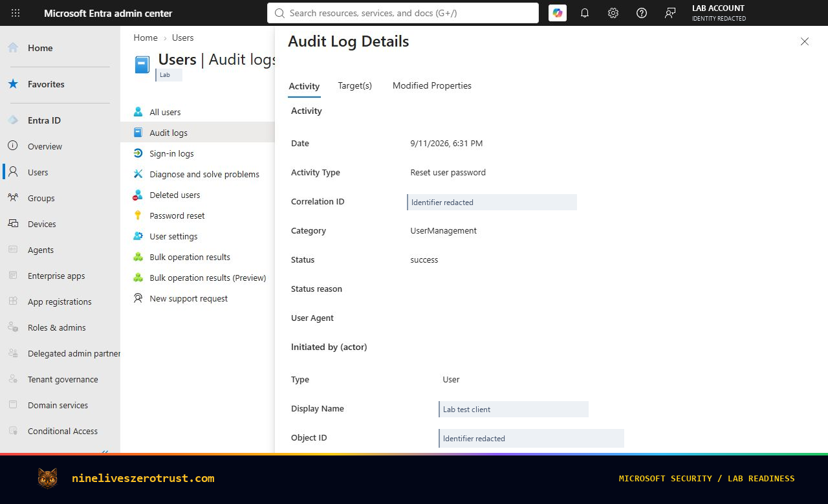Screen dimensions: 828x504
Task: Click the Devices icon in sidebar
Action: [x=13, y=224]
